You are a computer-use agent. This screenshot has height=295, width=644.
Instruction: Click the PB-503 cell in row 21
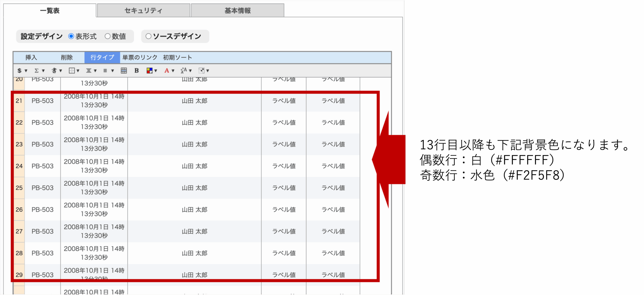[43, 101]
